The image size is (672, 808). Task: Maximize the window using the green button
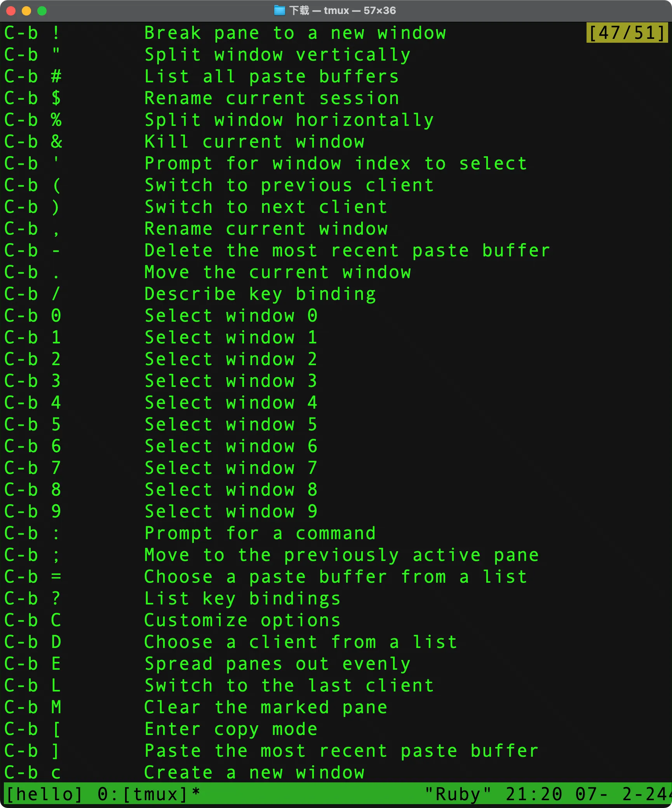coord(42,11)
